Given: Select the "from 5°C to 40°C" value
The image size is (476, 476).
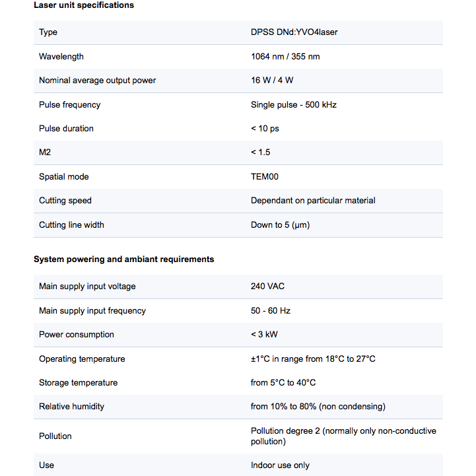Looking at the screenshot, I should pyautogui.click(x=283, y=383).
